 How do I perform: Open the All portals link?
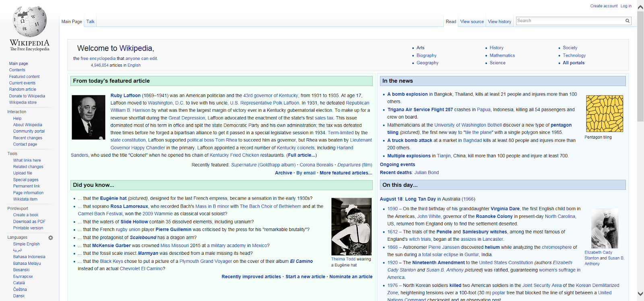[x=574, y=63]
